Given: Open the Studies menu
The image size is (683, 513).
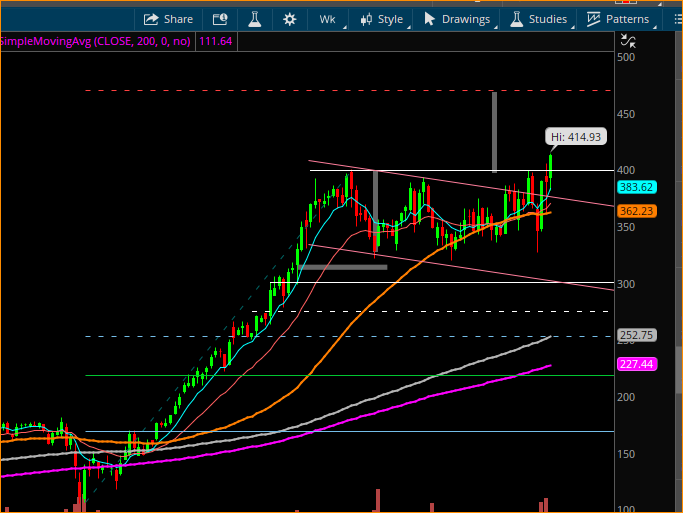Looking at the screenshot, I should click(x=538, y=19).
